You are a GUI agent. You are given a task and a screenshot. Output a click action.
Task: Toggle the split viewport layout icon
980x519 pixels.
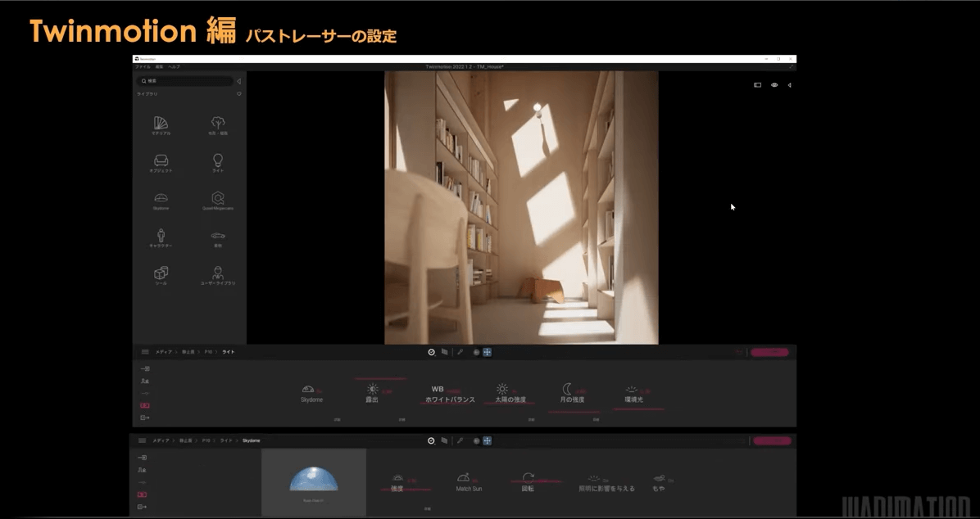point(757,85)
